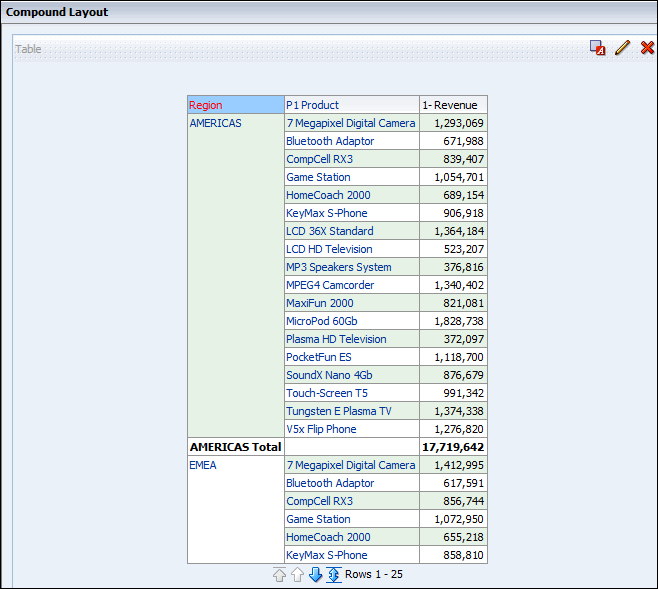Click MP3 Speakers System product

point(339,267)
